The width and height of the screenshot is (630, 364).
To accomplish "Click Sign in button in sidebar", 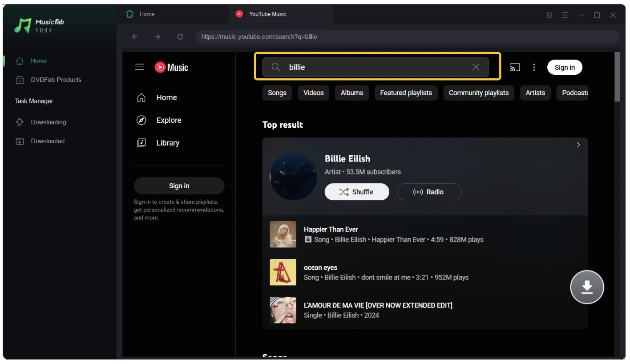I will pos(179,186).
